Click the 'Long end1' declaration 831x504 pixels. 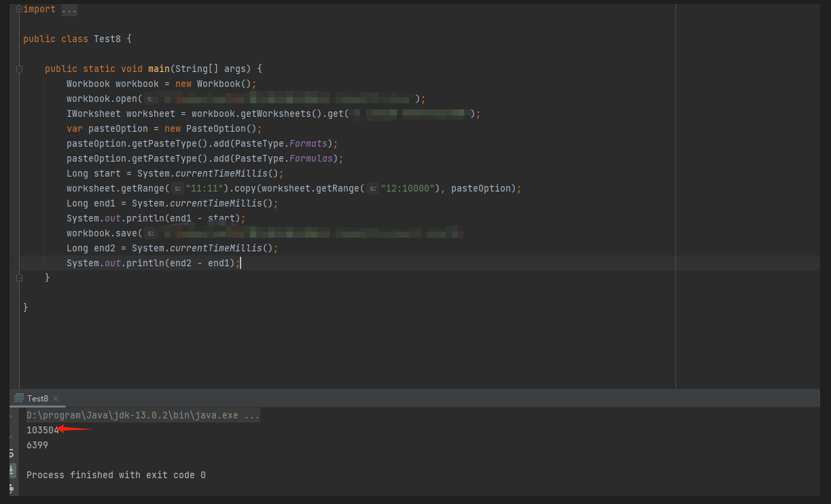[91, 203]
